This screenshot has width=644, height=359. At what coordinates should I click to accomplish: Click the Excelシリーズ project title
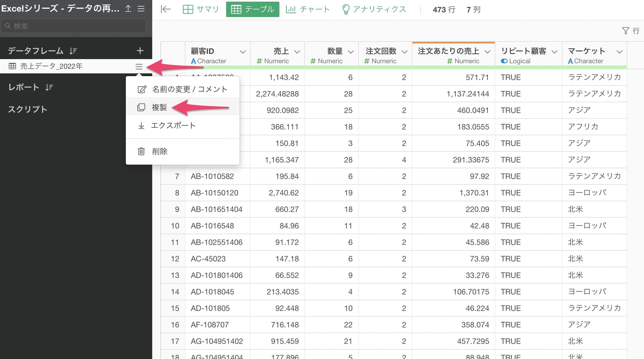tap(60, 9)
